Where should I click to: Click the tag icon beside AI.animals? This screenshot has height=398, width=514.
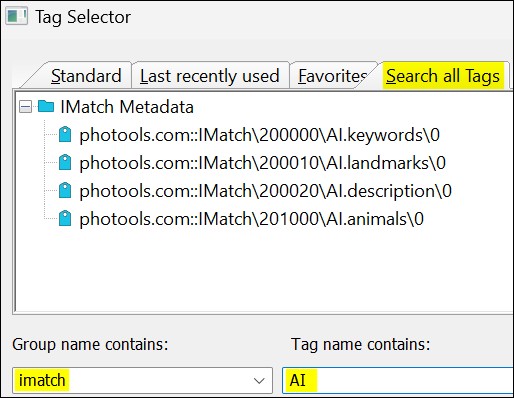tap(65, 219)
